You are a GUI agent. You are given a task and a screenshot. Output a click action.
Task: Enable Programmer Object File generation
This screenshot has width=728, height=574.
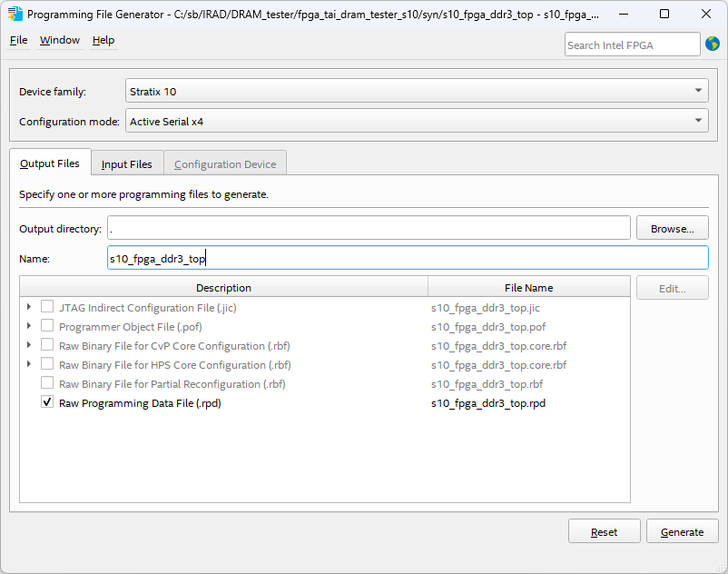pyautogui.click(x=46, y=326)
